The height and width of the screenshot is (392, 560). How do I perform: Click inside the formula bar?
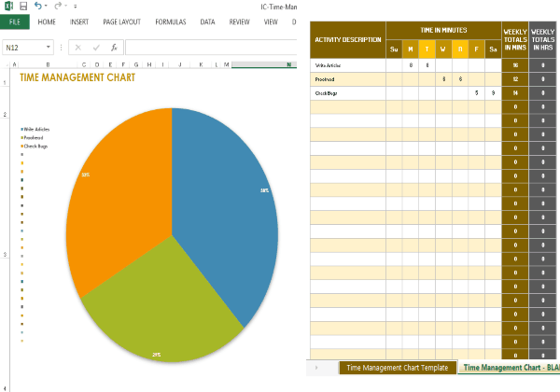coord(211,48)
